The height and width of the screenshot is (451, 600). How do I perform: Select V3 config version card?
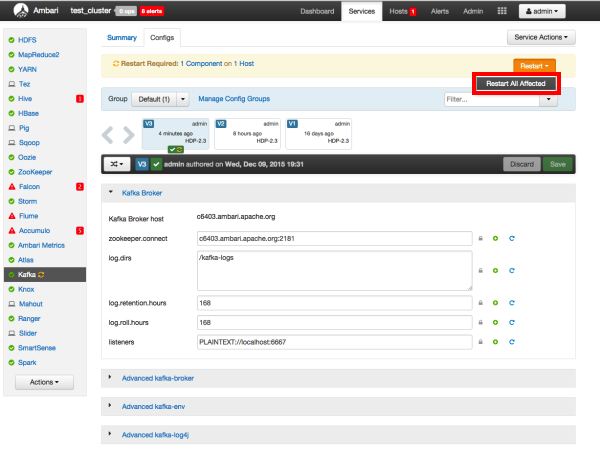coord(176,134)
